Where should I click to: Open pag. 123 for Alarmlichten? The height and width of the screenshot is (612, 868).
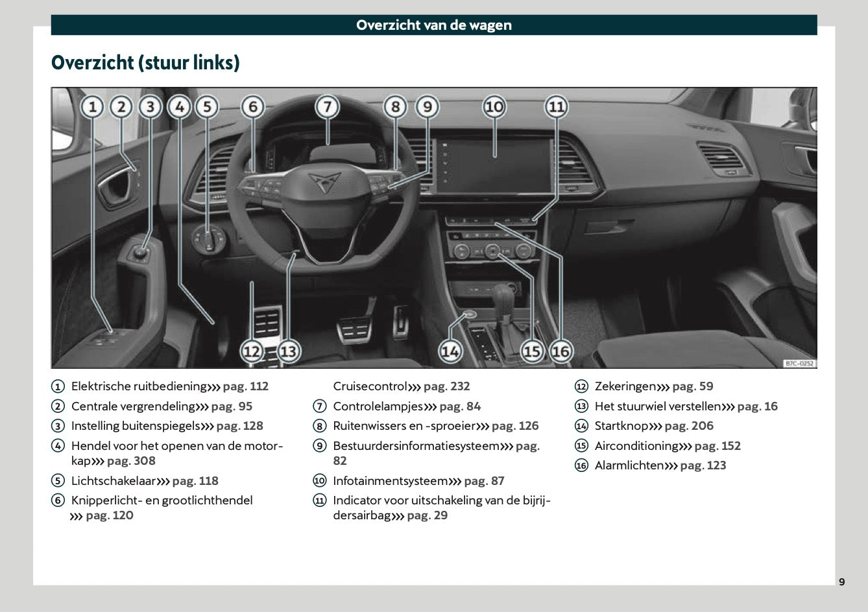tap(703, 465)
